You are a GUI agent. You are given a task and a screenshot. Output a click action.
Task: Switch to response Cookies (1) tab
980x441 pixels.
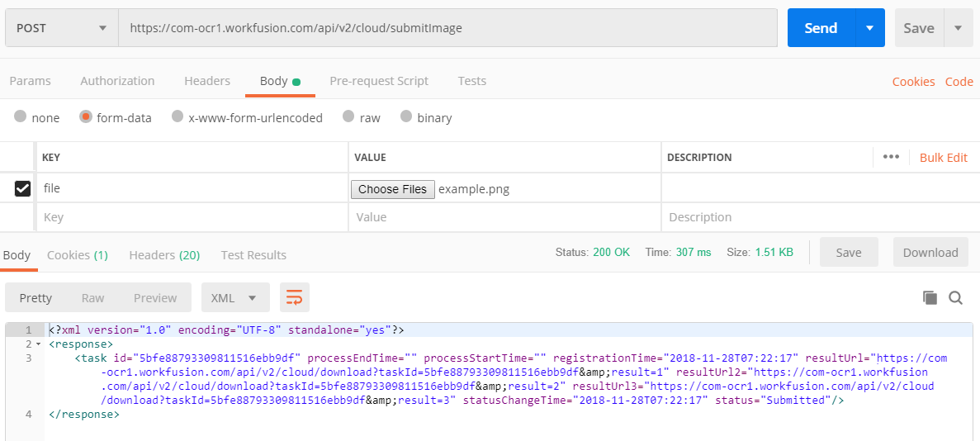pos(78,254)
